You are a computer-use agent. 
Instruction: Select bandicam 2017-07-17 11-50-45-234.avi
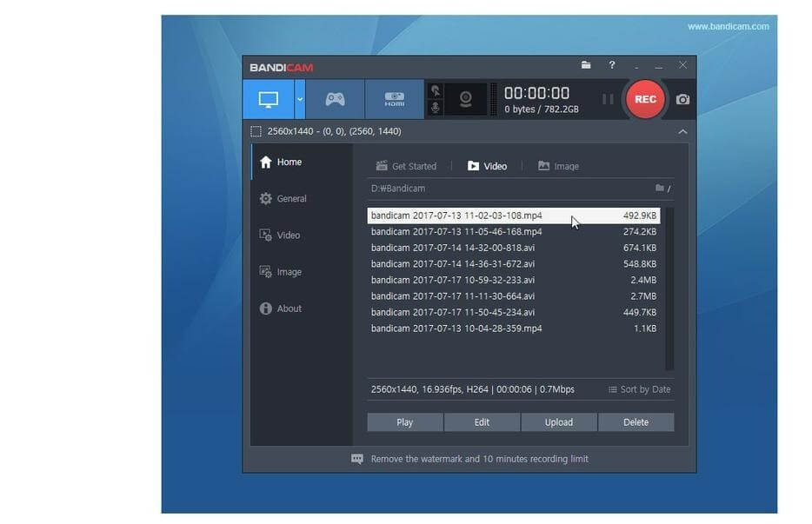pyautogui.click(x=514, y=312)
